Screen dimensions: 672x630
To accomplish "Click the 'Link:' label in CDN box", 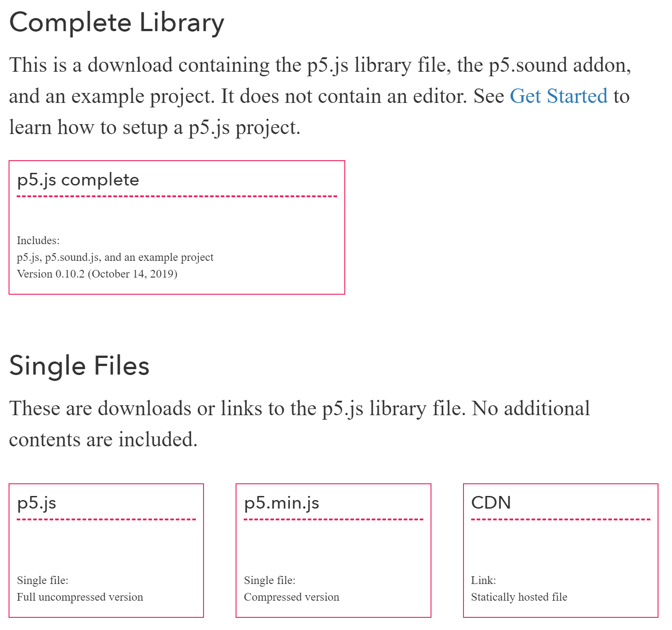I will click(x=483, y=580).
